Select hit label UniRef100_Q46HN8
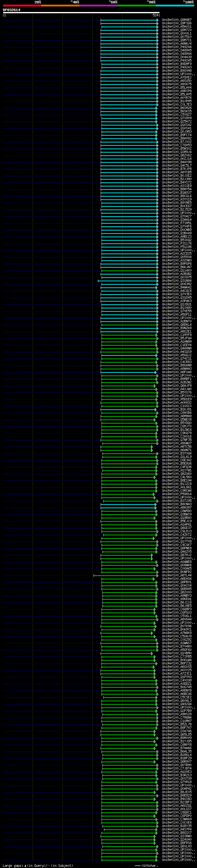The image size is (197, 868). coord(177,349)
